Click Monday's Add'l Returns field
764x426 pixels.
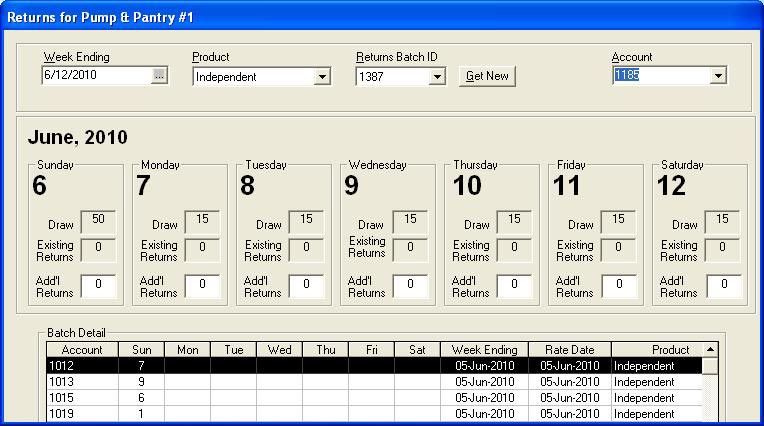pyautogui.click(x=202, y=286)
